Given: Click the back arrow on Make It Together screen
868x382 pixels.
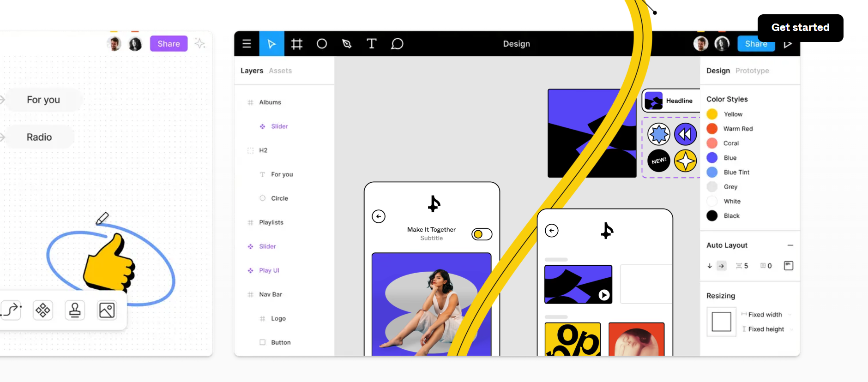Looking at the screenshot, I should tap(379, 216).
